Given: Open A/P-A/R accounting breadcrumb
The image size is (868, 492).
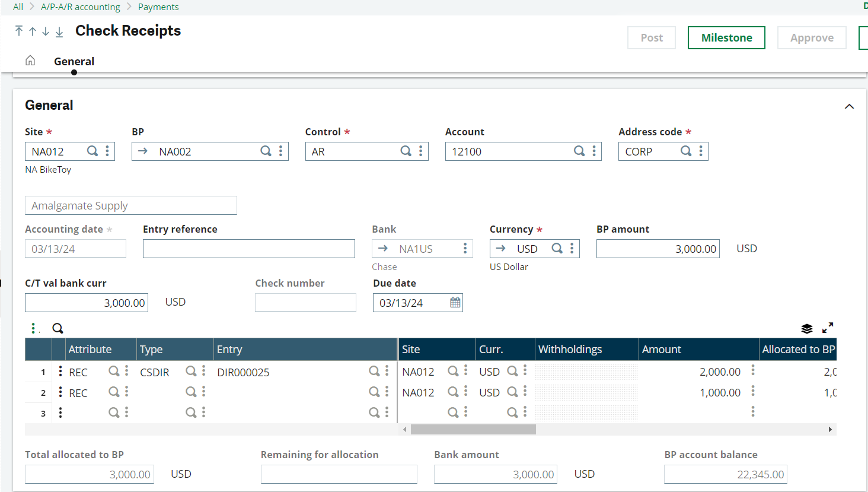Looking at the screenshot, I should click(81, 7).
